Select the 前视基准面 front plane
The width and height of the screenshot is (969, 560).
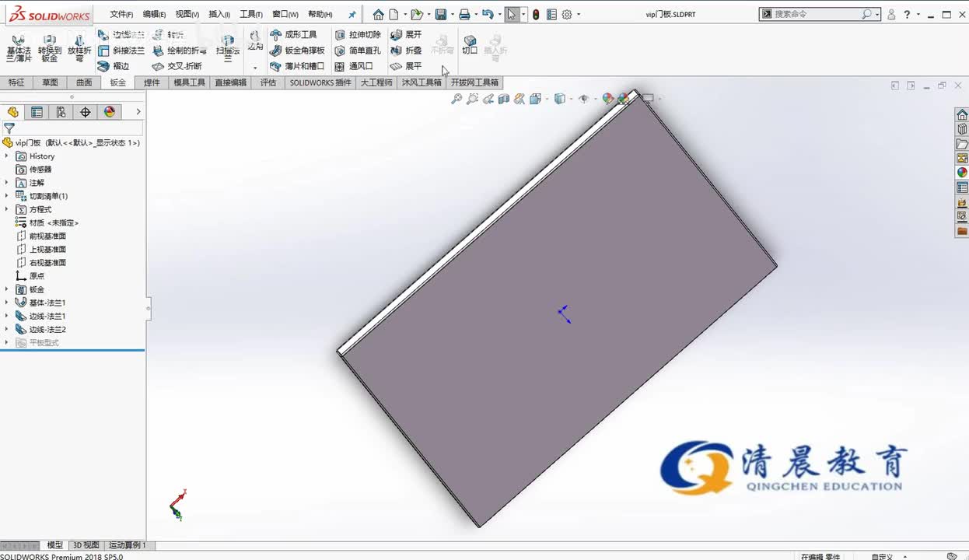(41, 236)
